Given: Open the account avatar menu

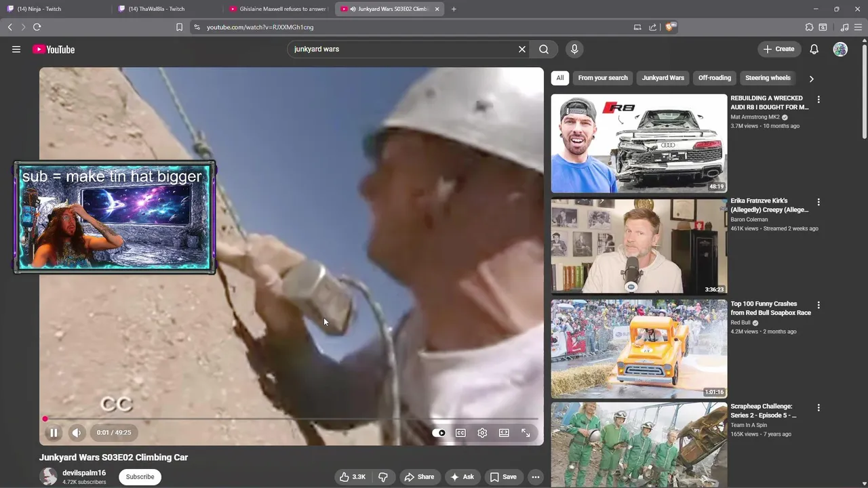Looking at the screenshot, I should pyautogui.click(x=840, y=49).
